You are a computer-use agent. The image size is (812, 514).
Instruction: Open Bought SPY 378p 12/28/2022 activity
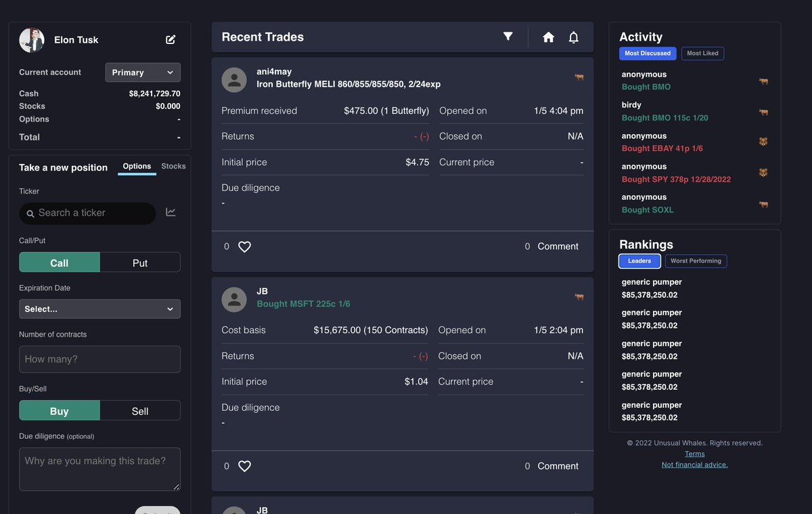(676, 179)
